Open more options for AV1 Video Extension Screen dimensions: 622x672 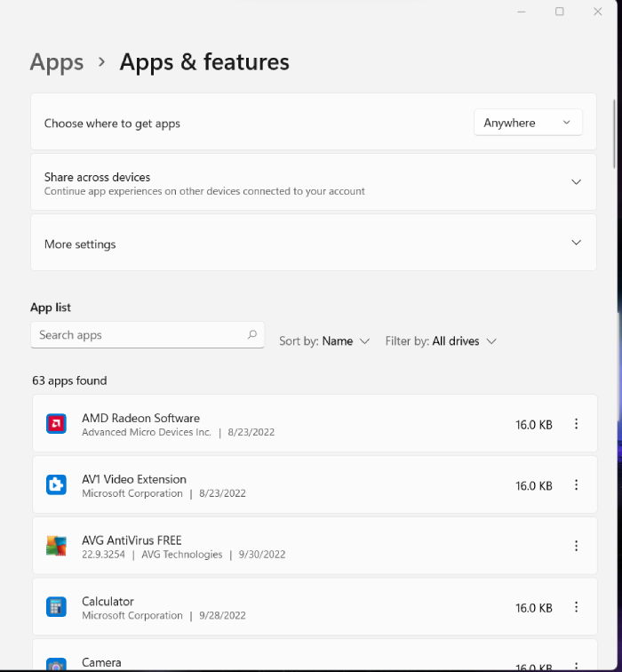click(576, 484)
